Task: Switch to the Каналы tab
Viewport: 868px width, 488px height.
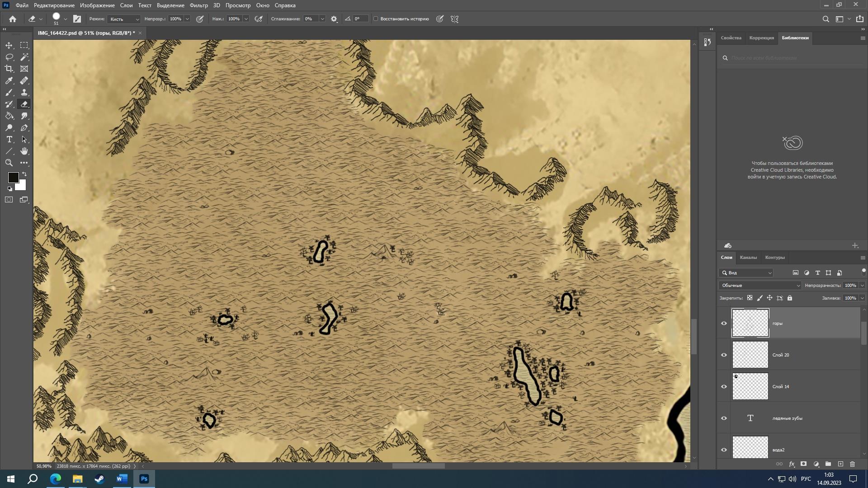Action: coord(748,257)
